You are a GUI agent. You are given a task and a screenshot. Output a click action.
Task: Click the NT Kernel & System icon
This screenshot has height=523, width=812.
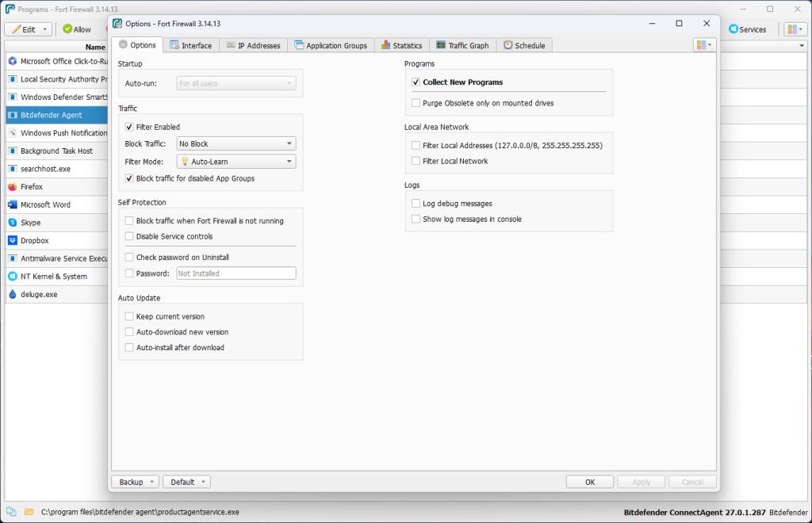point(13,277)
